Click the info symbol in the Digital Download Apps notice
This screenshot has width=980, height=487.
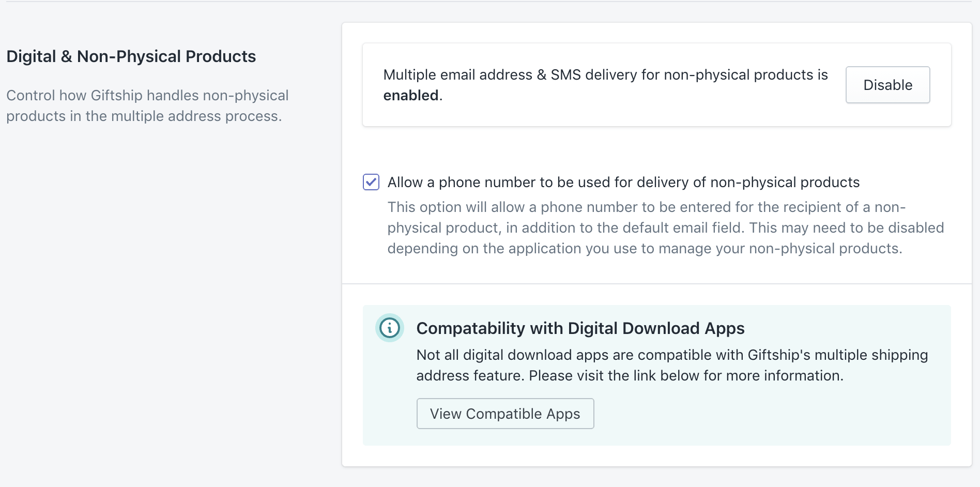(389, 328)
